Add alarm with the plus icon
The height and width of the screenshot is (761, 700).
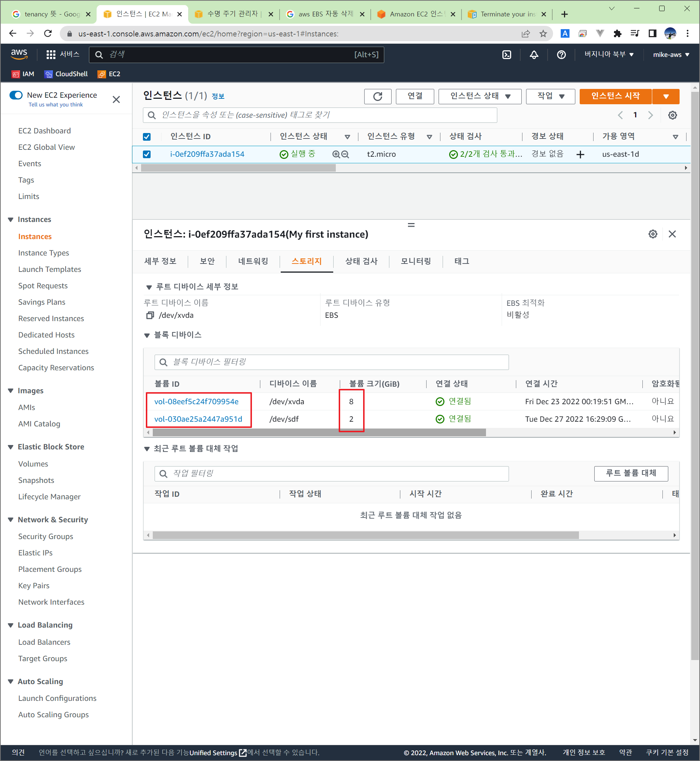tap(580, 155)
